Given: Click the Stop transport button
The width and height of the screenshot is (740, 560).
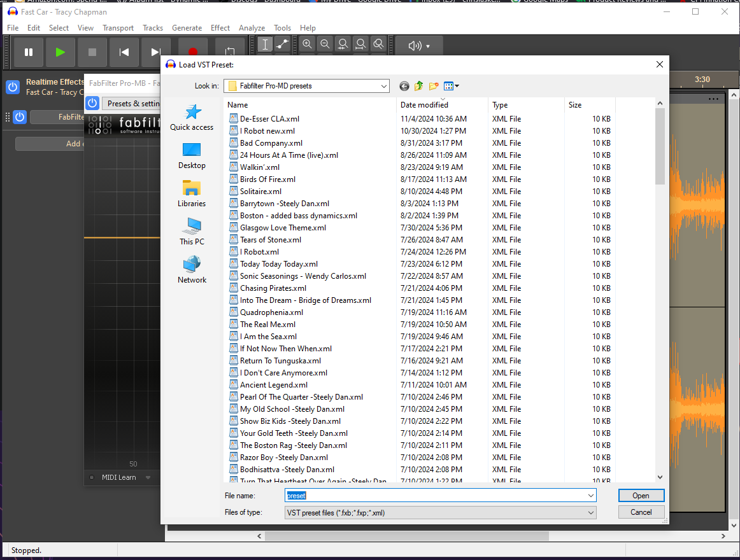Looking at the screenshot, I should click(92, 52).
